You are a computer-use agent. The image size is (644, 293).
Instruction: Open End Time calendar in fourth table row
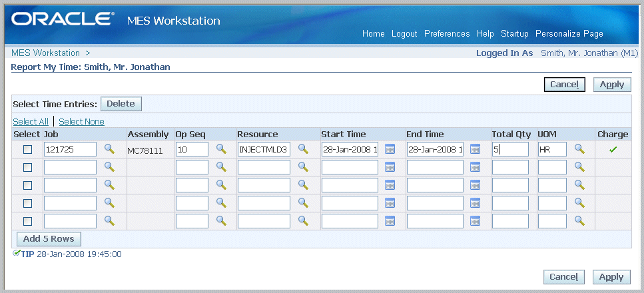[476, 202]
